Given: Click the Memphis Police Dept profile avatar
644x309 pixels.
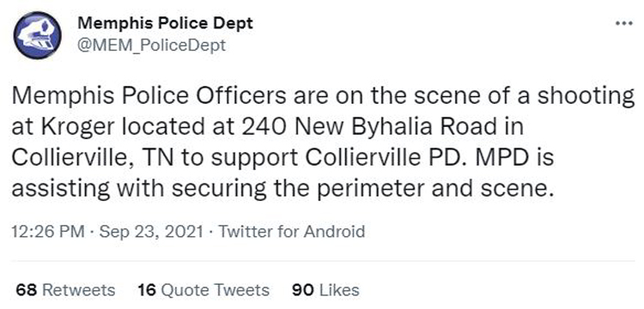Looking at the screenshot, I should 38,35.
